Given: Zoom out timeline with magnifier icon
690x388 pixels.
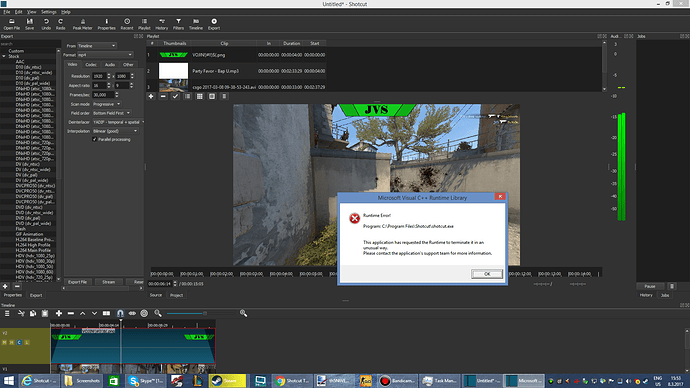Looking at the screenshot, I should click(x=158, y=313).
